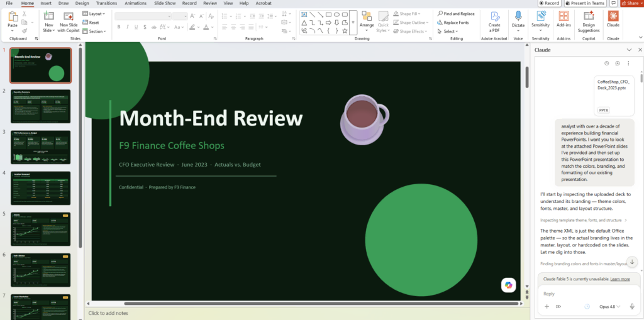Open the Select dropdown in Editing

tap(447, 31)
